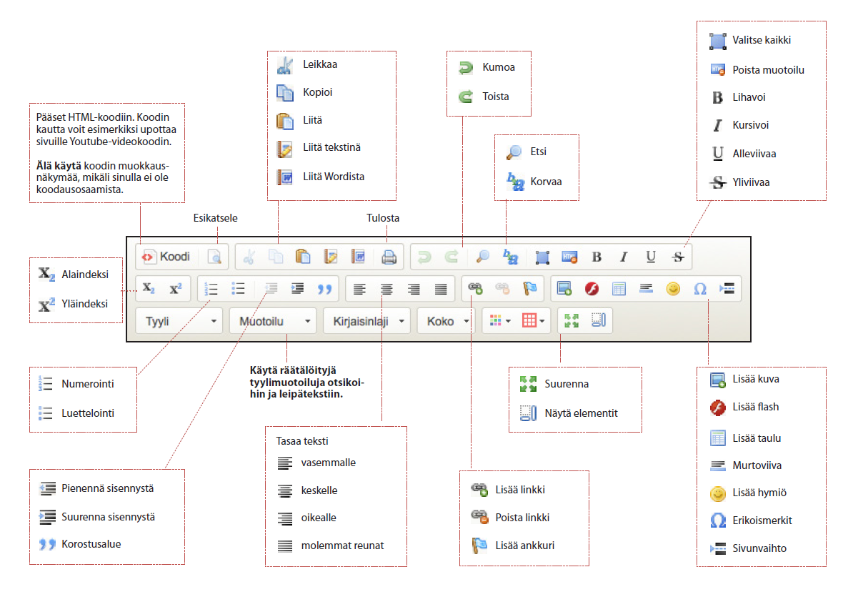
Task: Open the Kirjaisinlaji font dropdown
Action: (368, 322)
